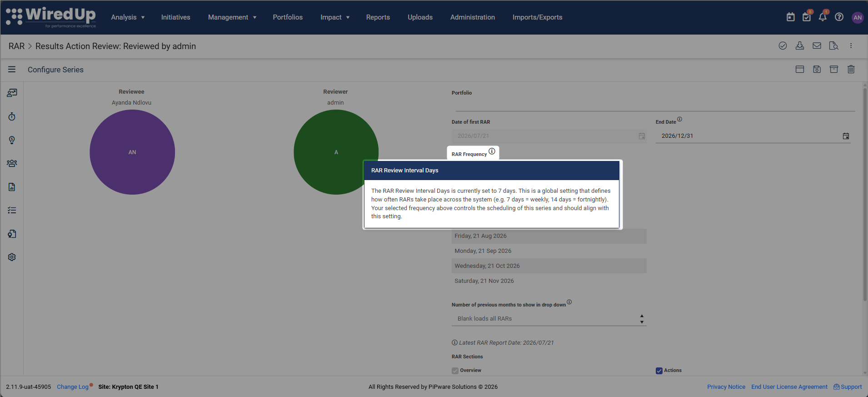Click the green A reviewer avatar circle
This screenshot has width=868, height=397.
coord(336,152)
